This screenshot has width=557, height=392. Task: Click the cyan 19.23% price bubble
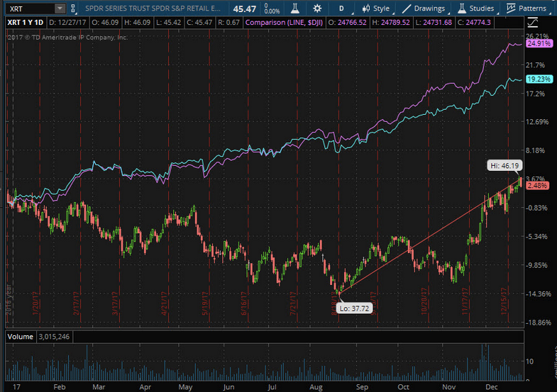[539, 79]
